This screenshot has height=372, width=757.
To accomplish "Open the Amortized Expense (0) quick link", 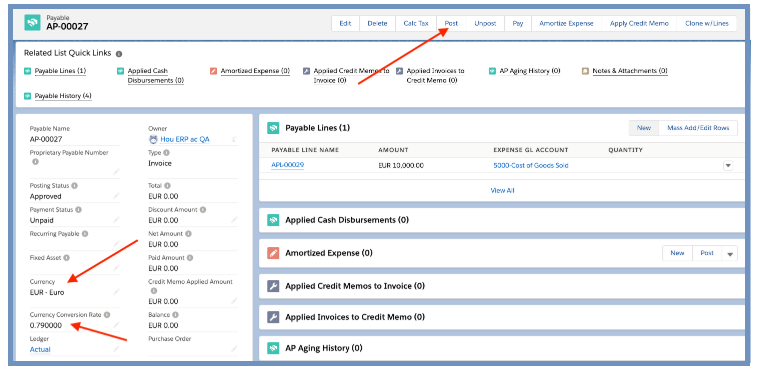I will pos(255,71).
